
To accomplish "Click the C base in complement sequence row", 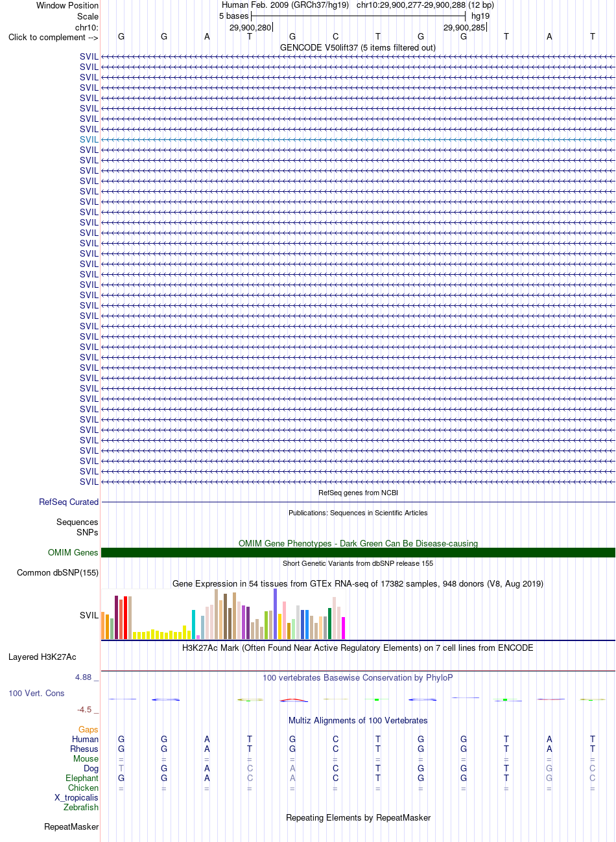I will pos(335,37).
